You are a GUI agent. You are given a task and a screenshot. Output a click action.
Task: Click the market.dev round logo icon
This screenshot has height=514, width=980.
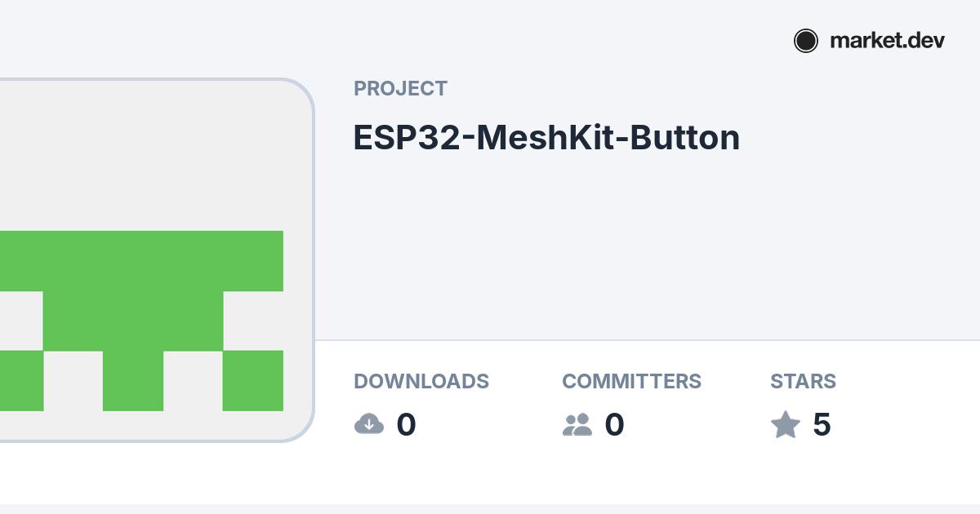click(x=805, y=41)
